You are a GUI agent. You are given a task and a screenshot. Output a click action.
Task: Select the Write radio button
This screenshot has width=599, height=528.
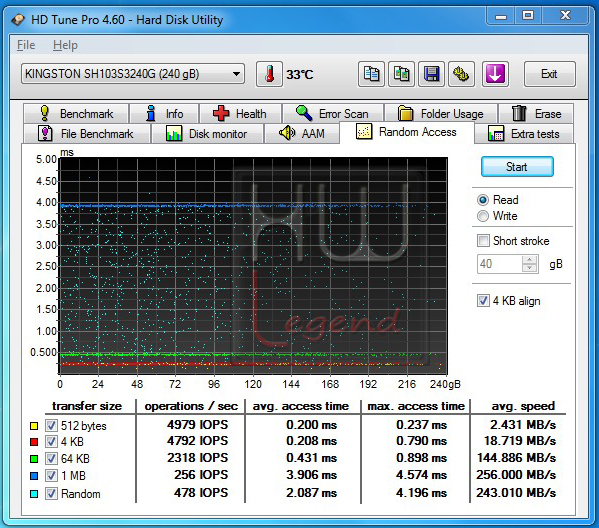[x=483, y=216]
